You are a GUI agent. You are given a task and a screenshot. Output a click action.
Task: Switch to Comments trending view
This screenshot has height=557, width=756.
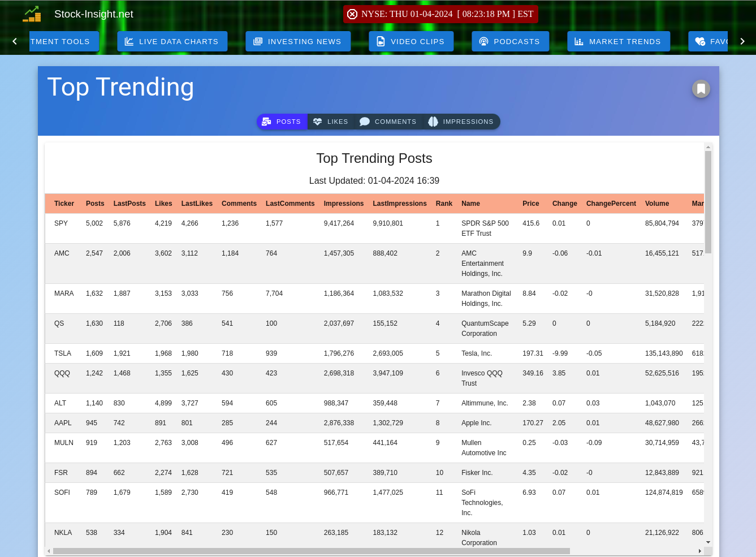click(x=388, y=122)
